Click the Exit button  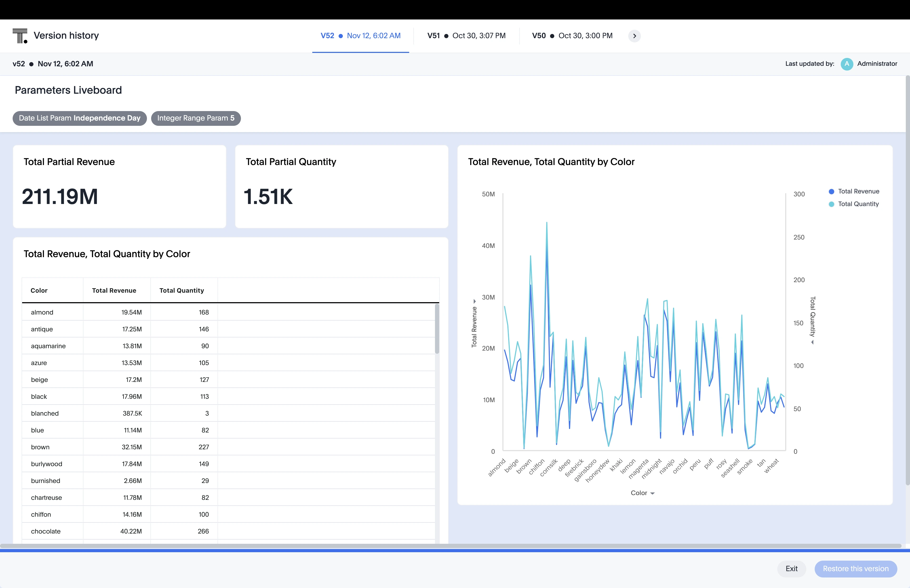coord(791,569)
